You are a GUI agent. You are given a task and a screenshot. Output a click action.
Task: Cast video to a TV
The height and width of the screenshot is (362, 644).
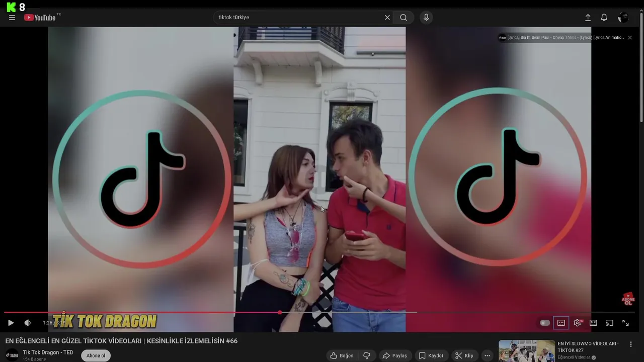[x=609, y=323]
